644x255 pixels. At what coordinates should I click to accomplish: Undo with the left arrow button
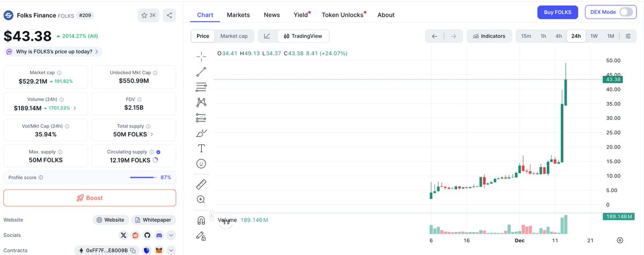[435, 36]
